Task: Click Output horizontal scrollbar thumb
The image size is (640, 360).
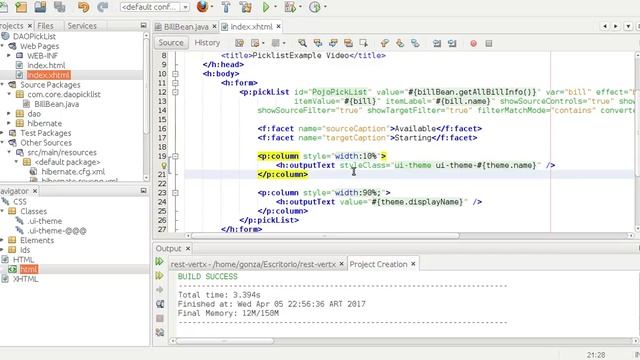Action: click(x=225, y=341)
